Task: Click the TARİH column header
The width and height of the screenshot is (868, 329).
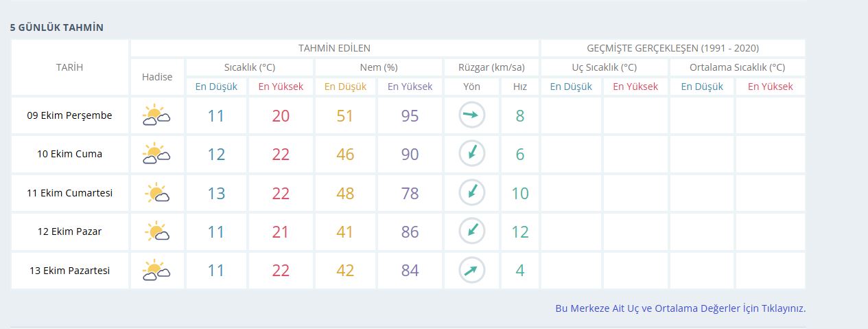Action: [69, 67]
